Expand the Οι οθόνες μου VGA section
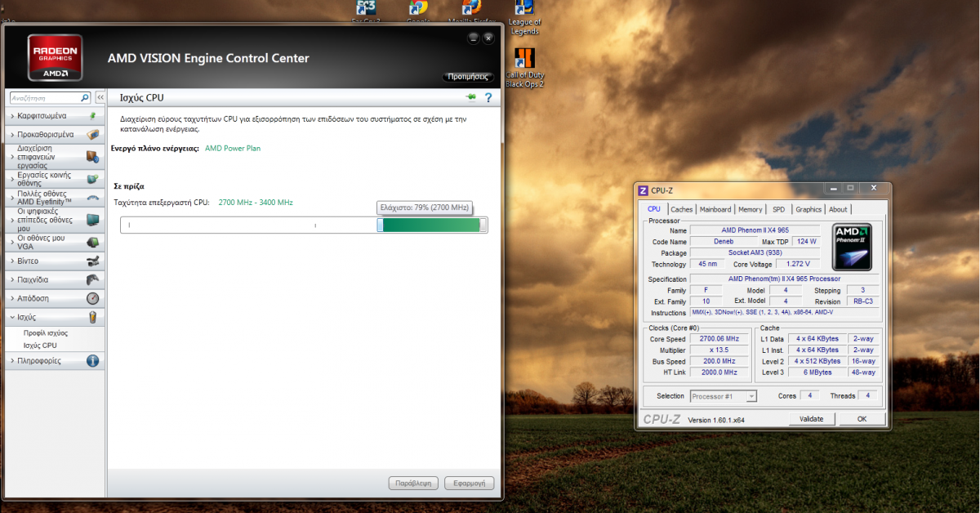Viewport: 980px width, 513px height. (54, 242)
